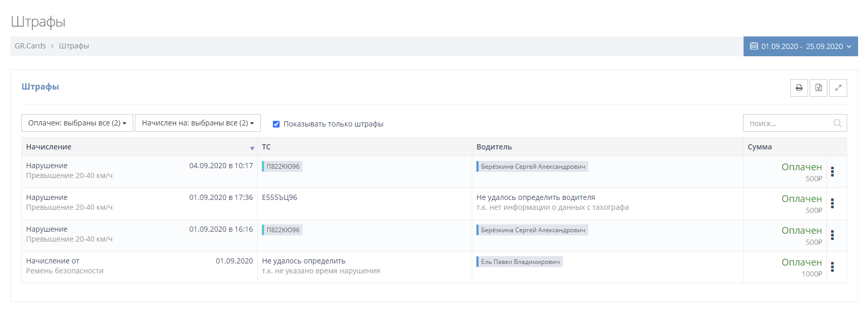Click the print icon button
This screenshot has width=868, height=315.
799,88
